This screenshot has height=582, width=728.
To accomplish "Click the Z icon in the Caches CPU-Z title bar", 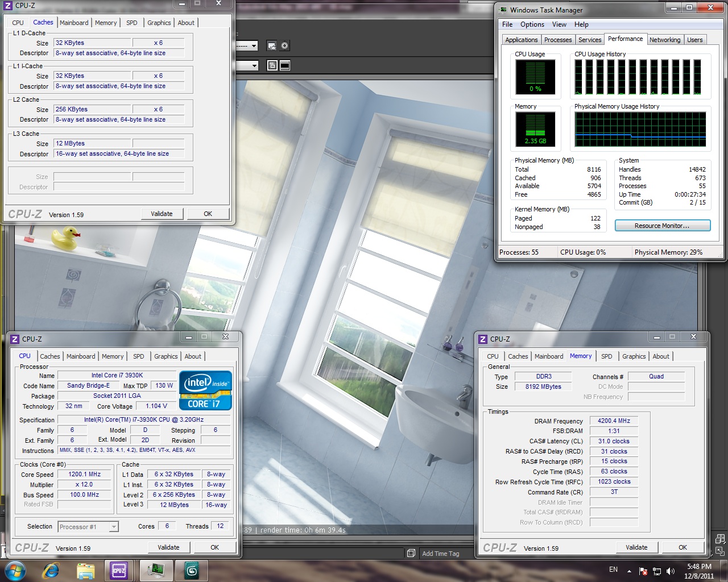I will pyautogui.click(x=8, y=5).
